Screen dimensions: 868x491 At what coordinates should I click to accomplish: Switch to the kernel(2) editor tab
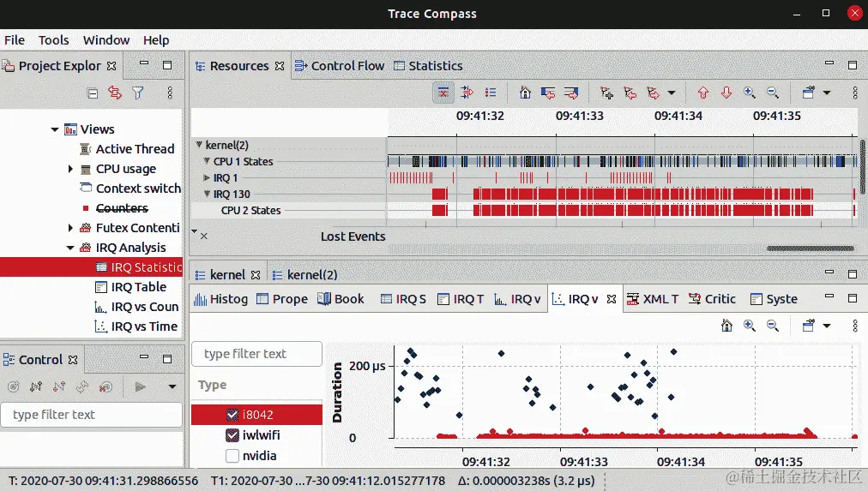(304, 275)
